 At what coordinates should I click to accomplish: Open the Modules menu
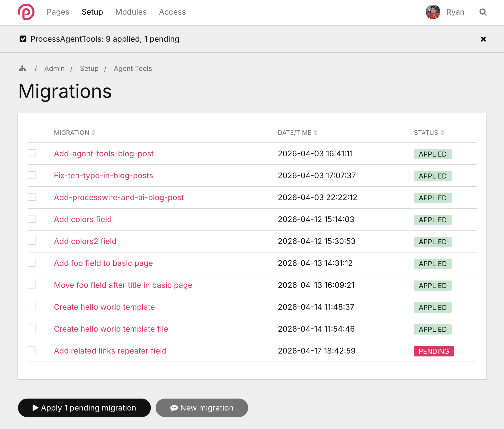pos(131,12)
